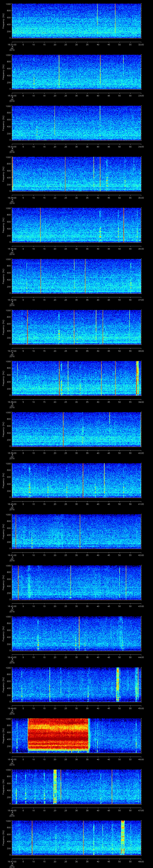Click the 16:41:00 start time label
This screenshot has width=153, height=868.
click(x=12, y=555)
